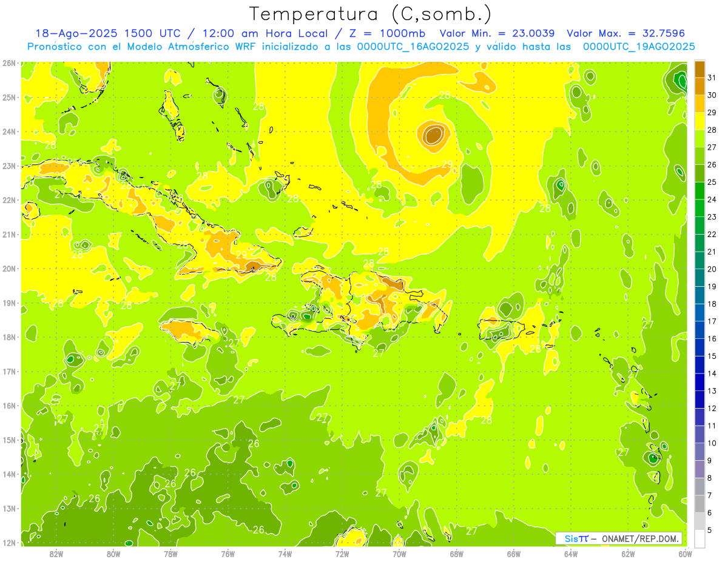
Task: Pick the gray legend swatch between 6 and 7
Action: tap(699, 504)
